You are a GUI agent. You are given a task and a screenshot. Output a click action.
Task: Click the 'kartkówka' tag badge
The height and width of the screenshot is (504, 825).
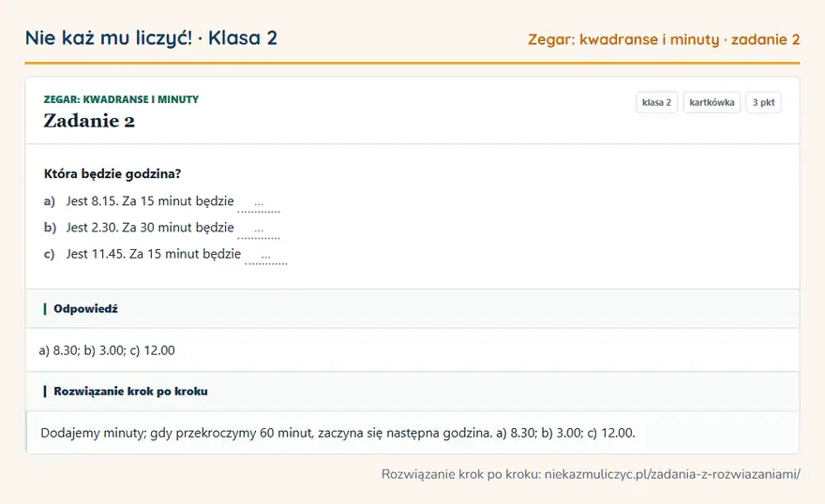(712, 102)
